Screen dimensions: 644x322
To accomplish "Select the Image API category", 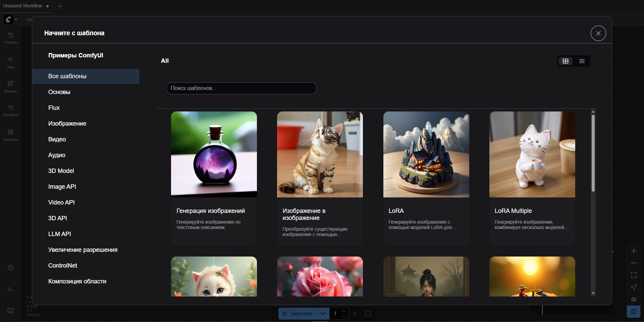I will point(86,187).
